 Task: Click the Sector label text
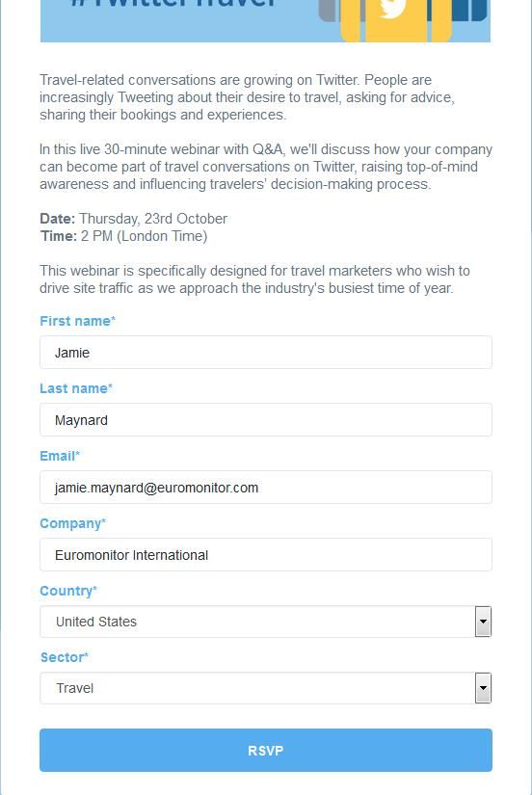click(x=65, y=657)
